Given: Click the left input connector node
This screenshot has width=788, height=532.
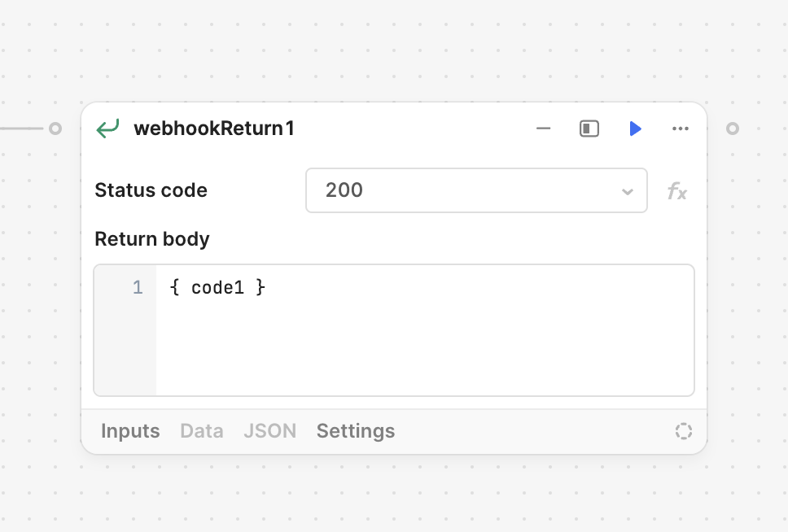Looking at the screenshot, I should (55, 129).
